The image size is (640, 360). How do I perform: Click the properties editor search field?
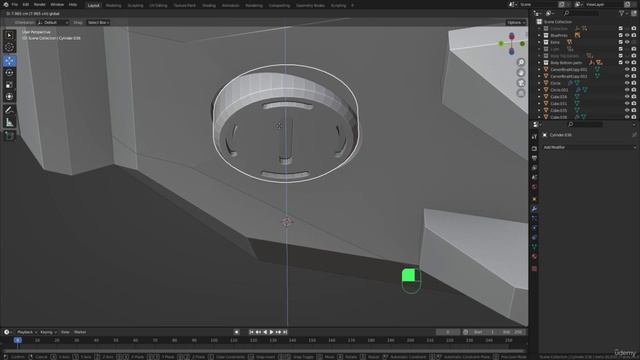click(585, 124)
